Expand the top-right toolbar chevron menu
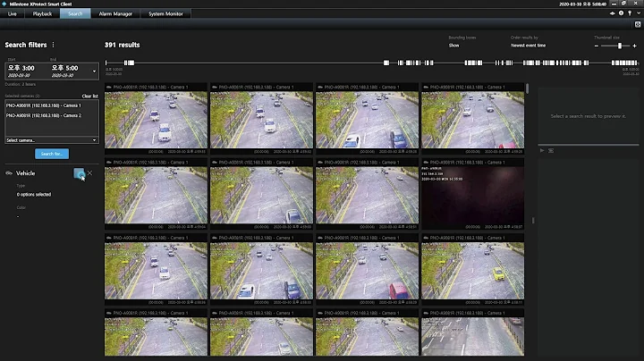 point(639,13)
